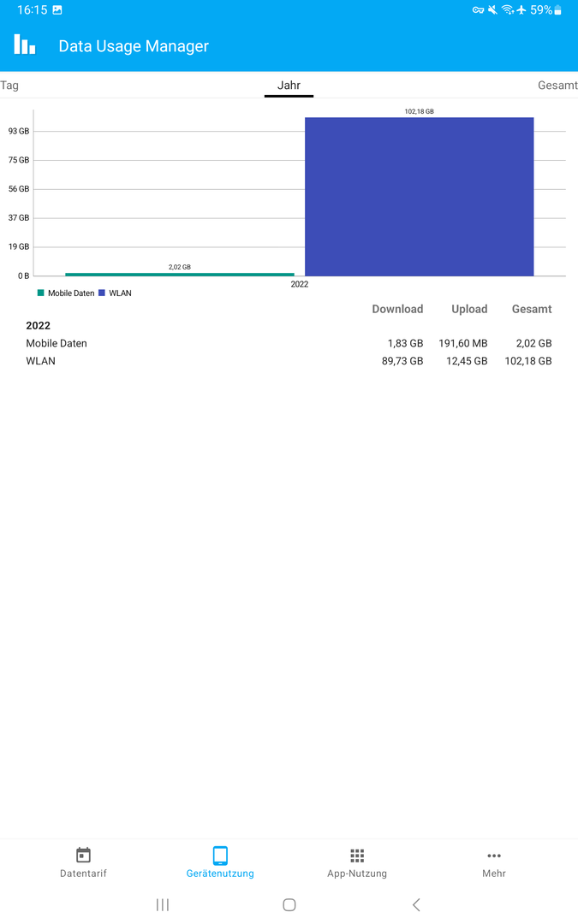The width and height of the screenshot is (578, 924).
Task: Switch to the Tag tab
Action: coord(9,86)
